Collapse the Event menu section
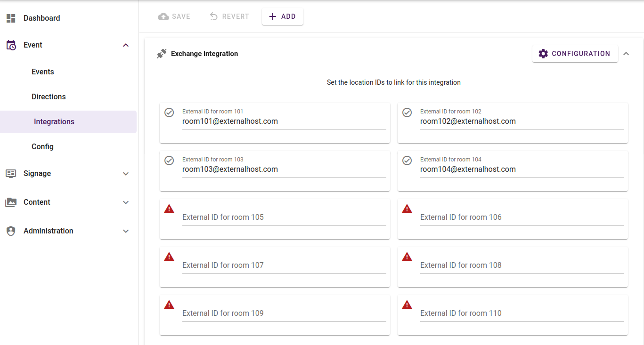644x345 pixels. 126,45
